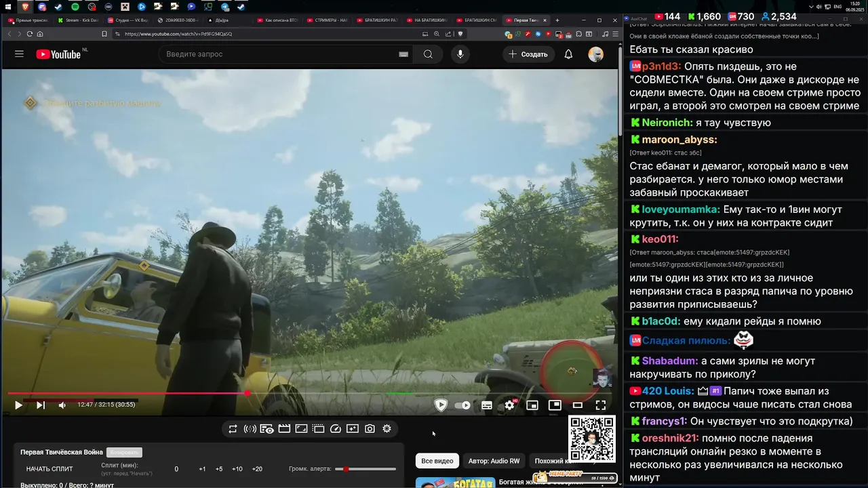The image size is (868, 488).
Task: Open the 'Создать' create menu
Action: click(528, 54)
